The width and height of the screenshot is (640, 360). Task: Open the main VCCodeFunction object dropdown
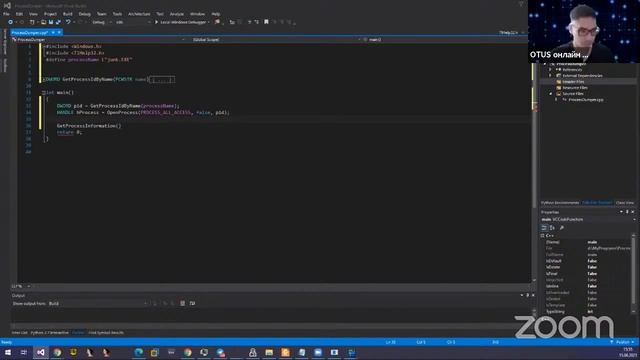(634, 220)
